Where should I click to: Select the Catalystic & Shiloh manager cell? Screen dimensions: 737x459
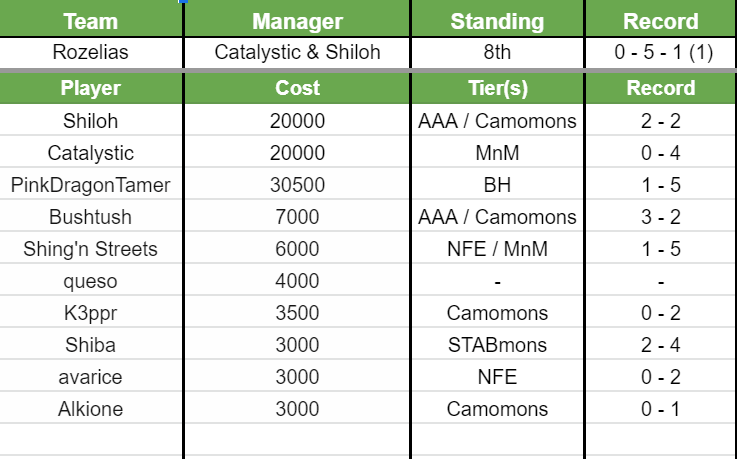[x=297, y=53]
